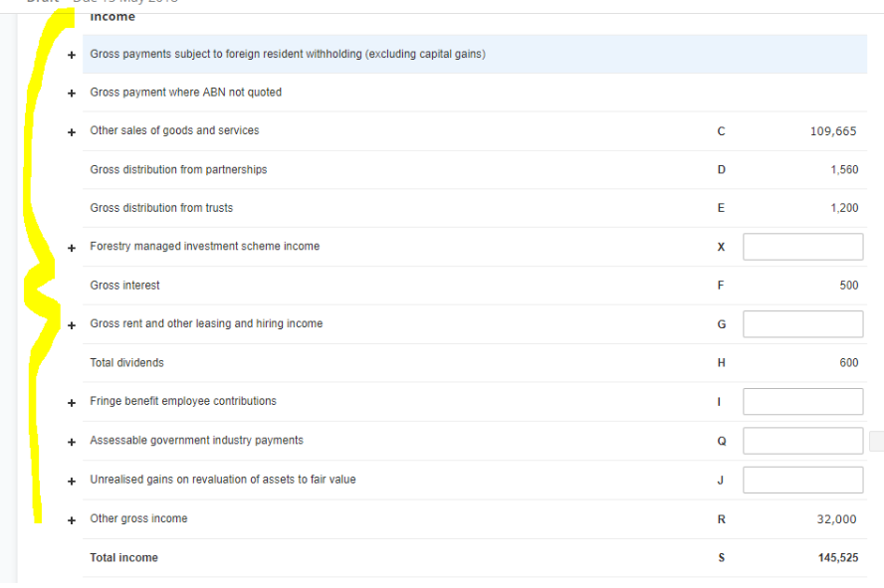
Task: Expand Other sales of goods and services
Action: [72, 132]
